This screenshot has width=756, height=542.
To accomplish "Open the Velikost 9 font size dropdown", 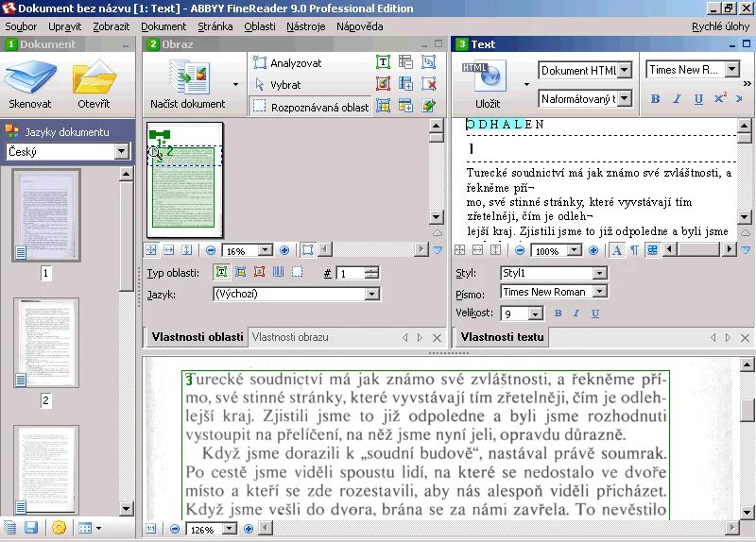I will point(535,314).
